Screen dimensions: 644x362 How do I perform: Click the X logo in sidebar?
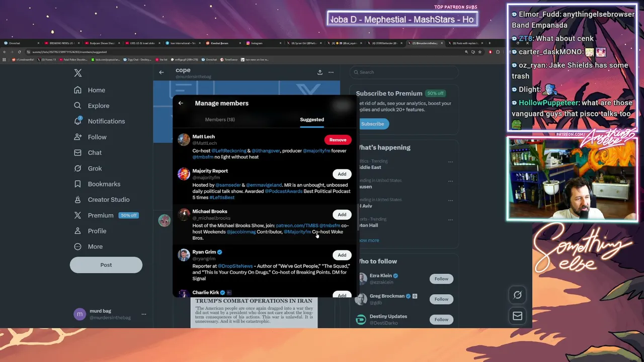(x=78, y=73)
